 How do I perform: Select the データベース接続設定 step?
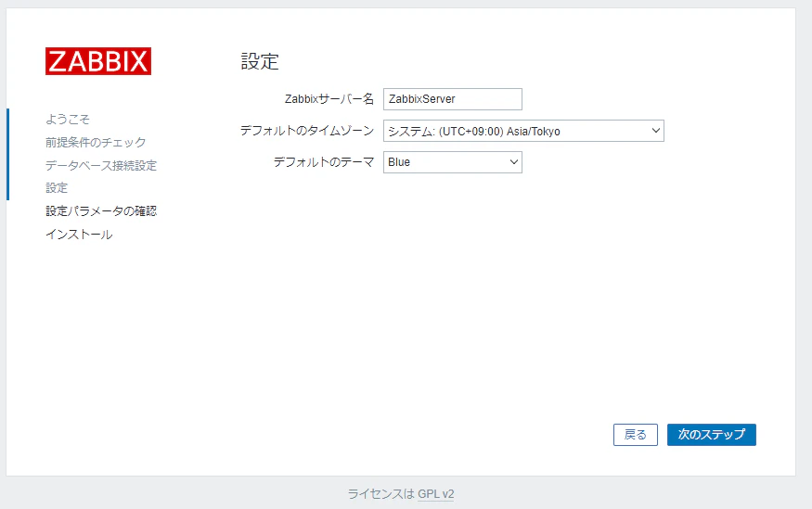[101, 165]
